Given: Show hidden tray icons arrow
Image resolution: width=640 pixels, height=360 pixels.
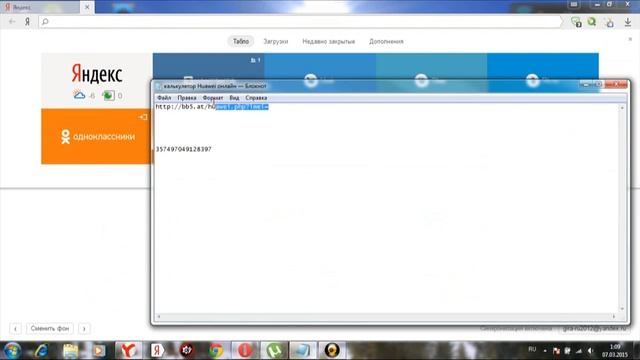Looking at the screenshot, I should tap(545, 351).
